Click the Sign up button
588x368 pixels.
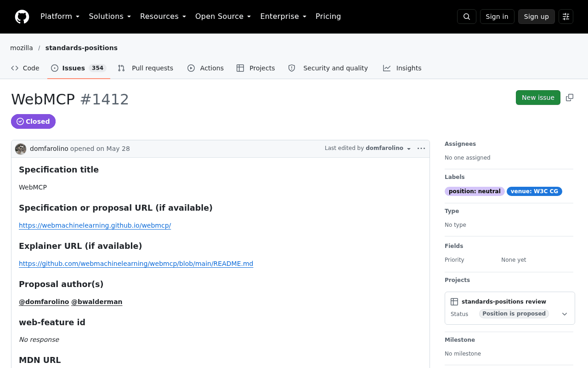click(x=537, y=17)
